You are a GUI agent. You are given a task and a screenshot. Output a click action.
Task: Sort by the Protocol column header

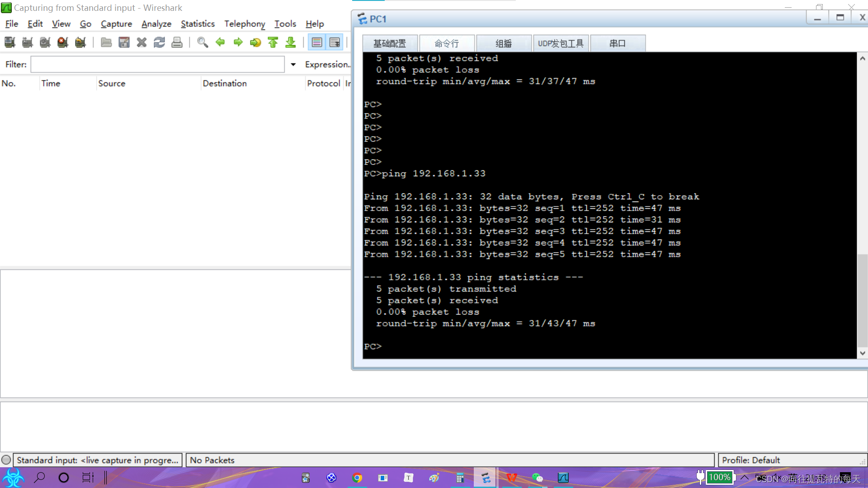tap(324, 84)
